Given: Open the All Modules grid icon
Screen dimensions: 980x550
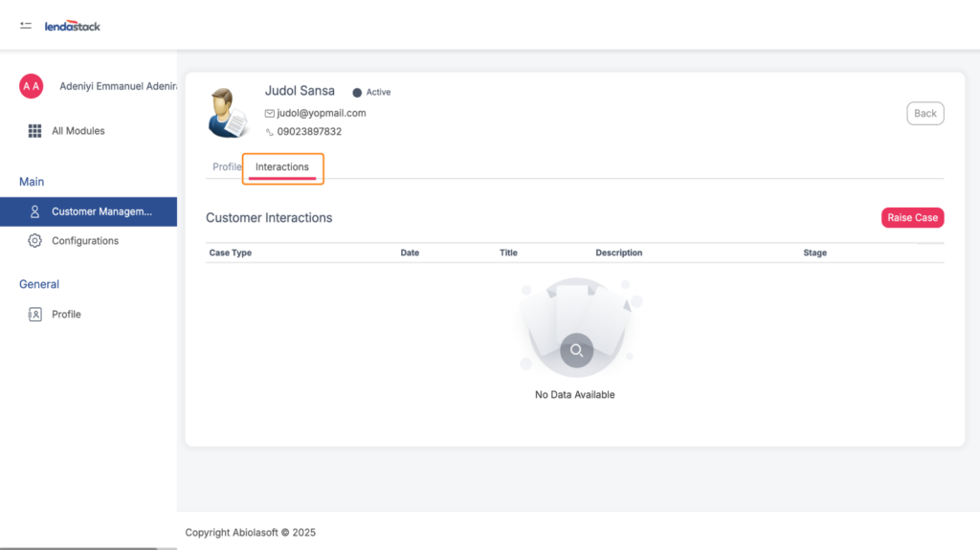Looking at the screenshot, I should (x=34, y=131).
